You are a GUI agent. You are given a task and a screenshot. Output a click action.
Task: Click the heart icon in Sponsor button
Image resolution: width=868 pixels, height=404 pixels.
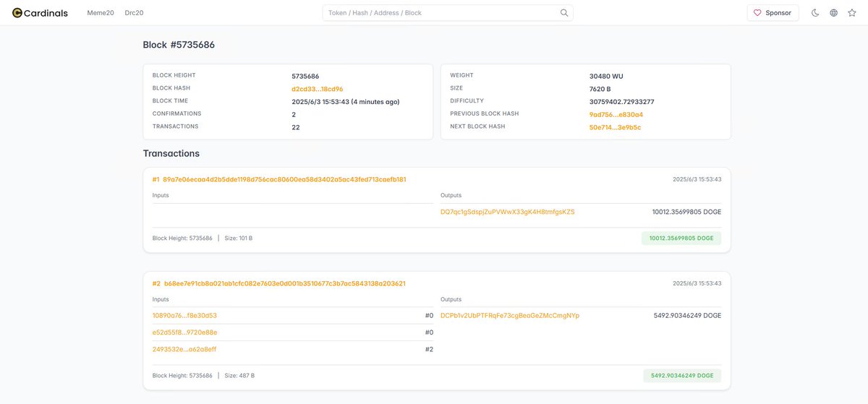coord(757,13)
